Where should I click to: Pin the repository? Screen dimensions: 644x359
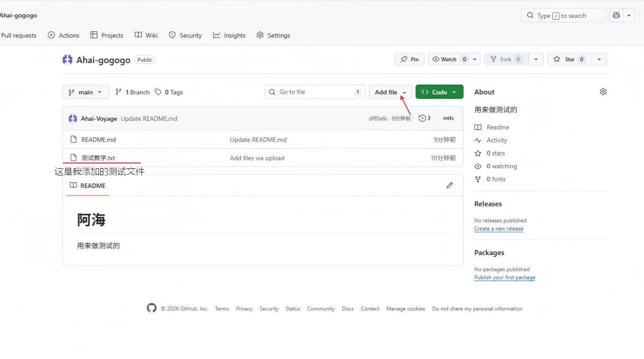click(x=409, y=59)
